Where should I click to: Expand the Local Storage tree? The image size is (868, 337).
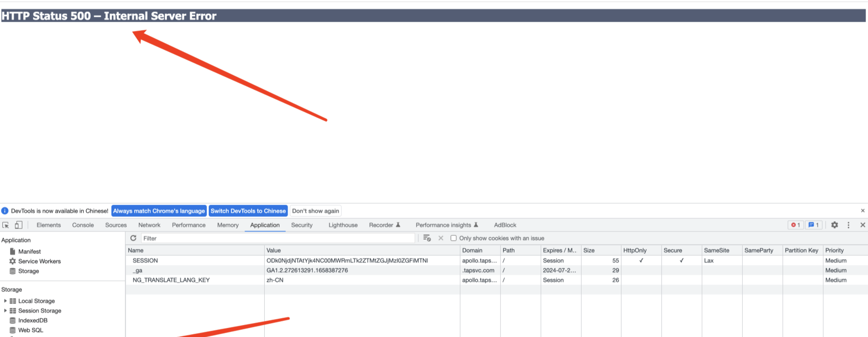point(5,301)
